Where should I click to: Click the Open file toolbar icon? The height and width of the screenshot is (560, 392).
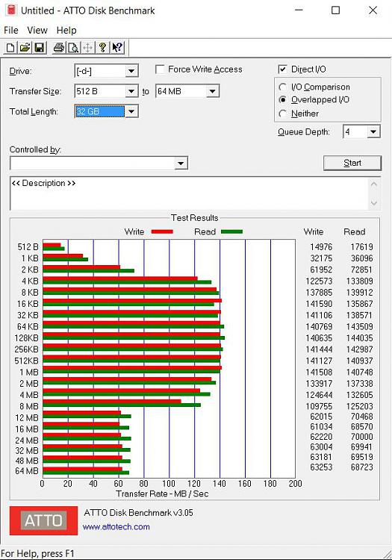point(25,48)
